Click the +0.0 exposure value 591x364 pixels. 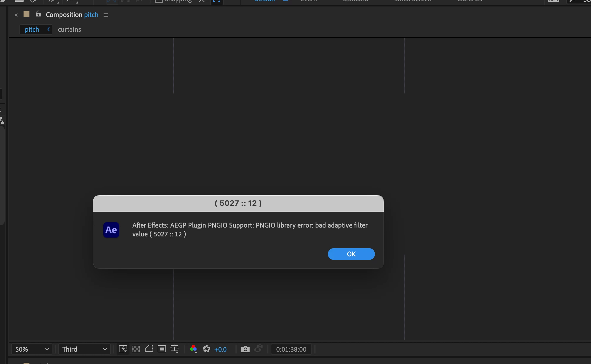pos(220,349)
